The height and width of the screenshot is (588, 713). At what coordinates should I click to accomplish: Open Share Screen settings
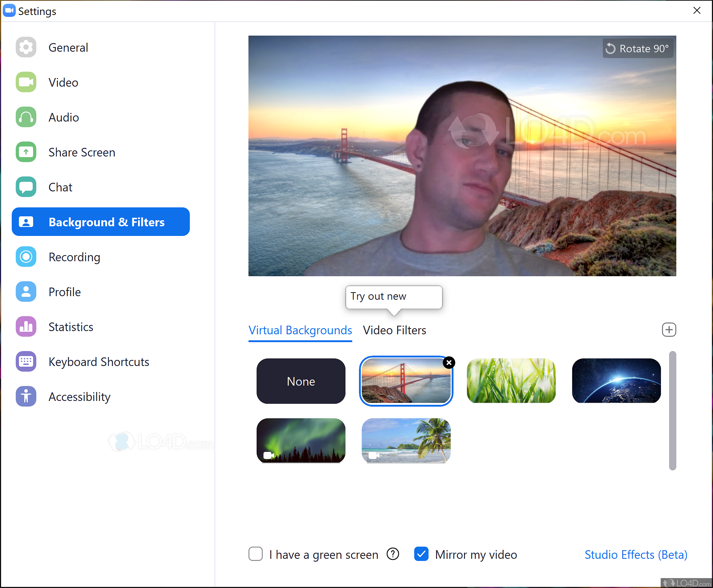tap(82, 152)
